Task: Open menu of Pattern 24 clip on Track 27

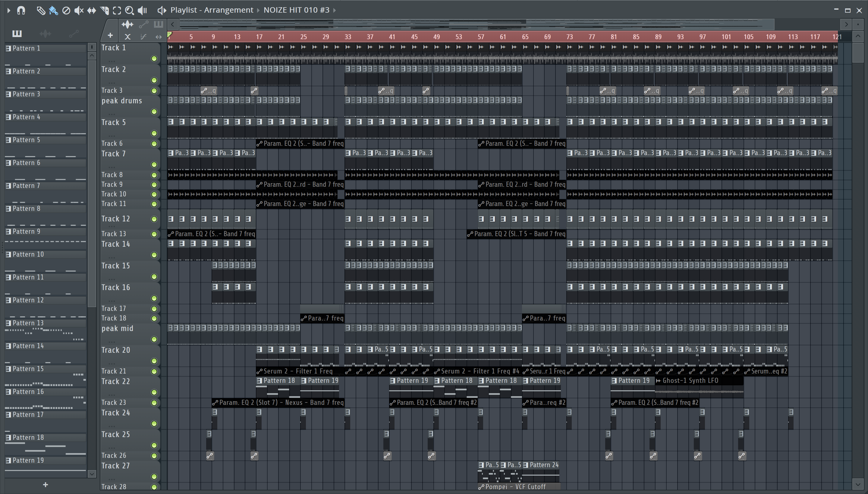Action: [526, 465]
